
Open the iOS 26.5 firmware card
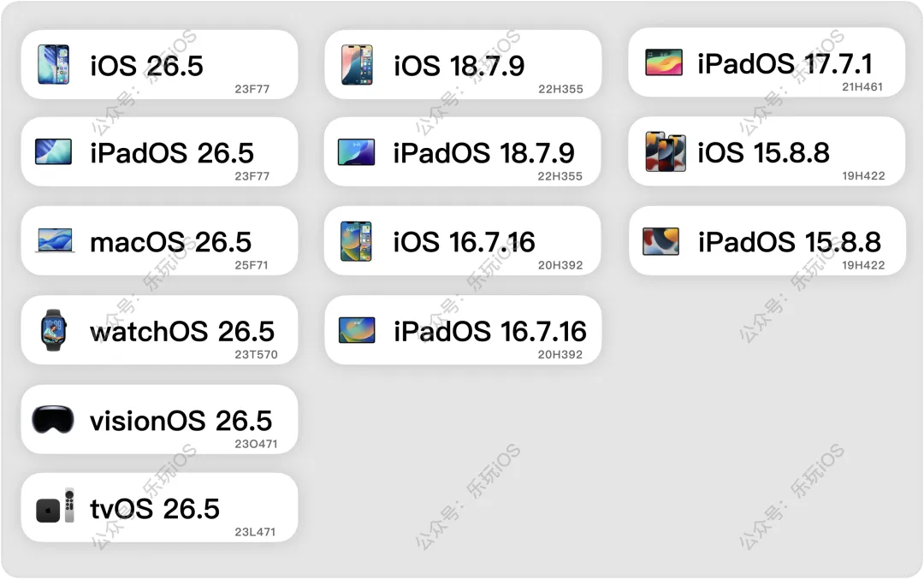(x=159, y=65)
